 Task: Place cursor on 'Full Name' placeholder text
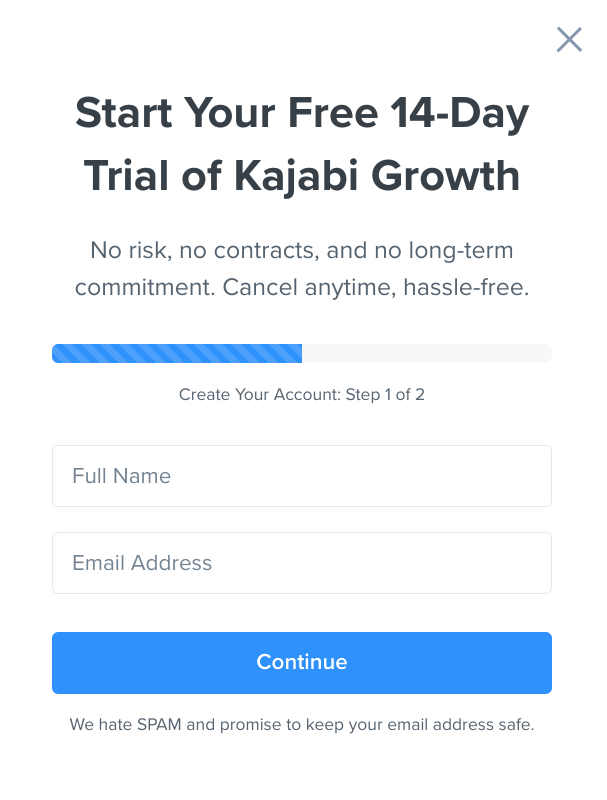click(121, 476)
